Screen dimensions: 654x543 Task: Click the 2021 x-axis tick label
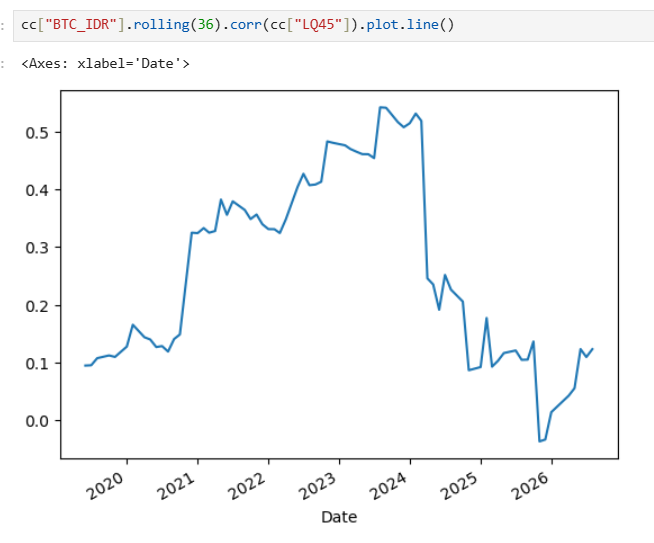(x=176, y=486)
